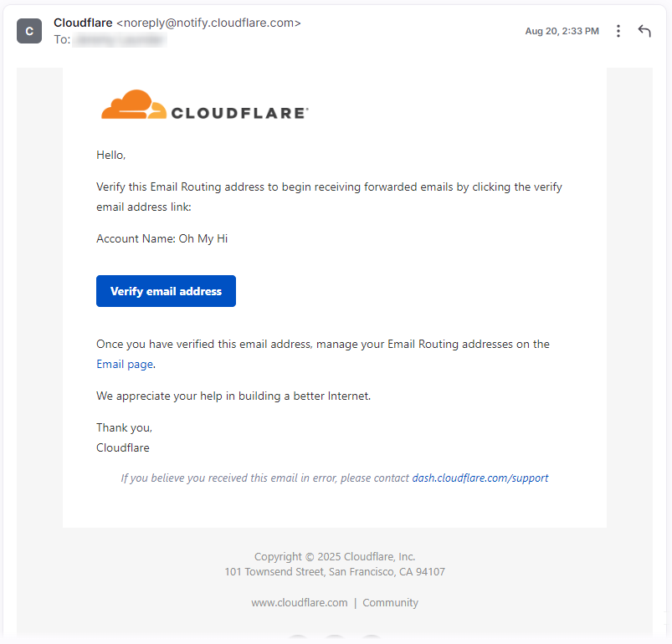Click the We appreciate your help sentence

(233, 396)
